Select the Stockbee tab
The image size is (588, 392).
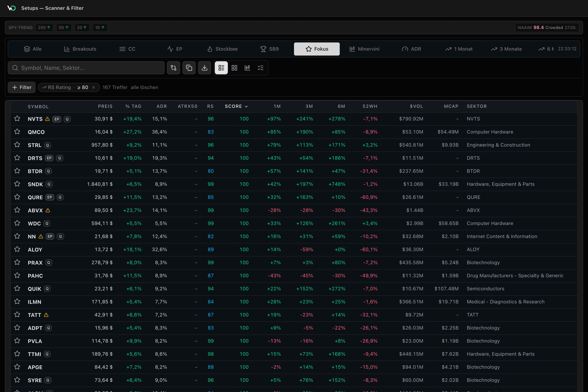tap(223, 49)
